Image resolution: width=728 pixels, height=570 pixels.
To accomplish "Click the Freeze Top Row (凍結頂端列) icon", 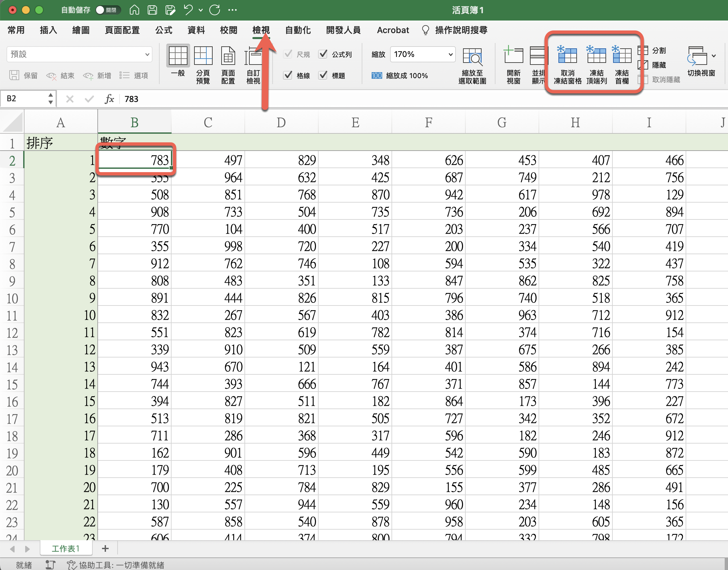I will tap(597, 55).
